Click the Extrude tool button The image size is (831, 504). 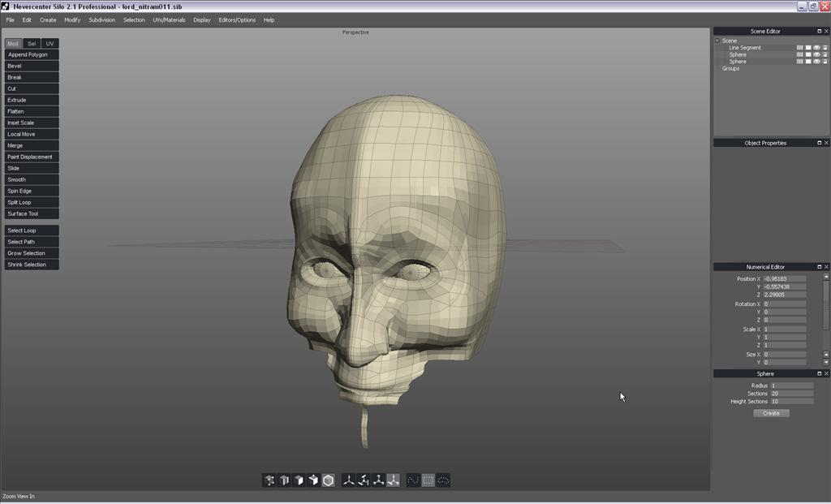pyautogui.click(x=32, y=100)
